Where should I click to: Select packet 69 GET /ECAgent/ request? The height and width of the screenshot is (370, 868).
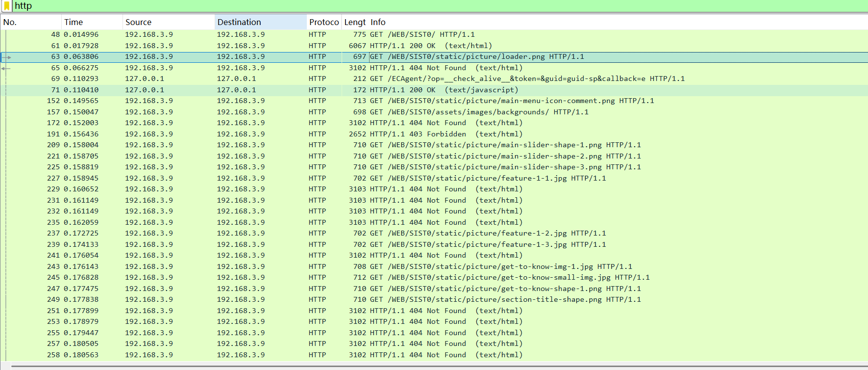[434, 79]
